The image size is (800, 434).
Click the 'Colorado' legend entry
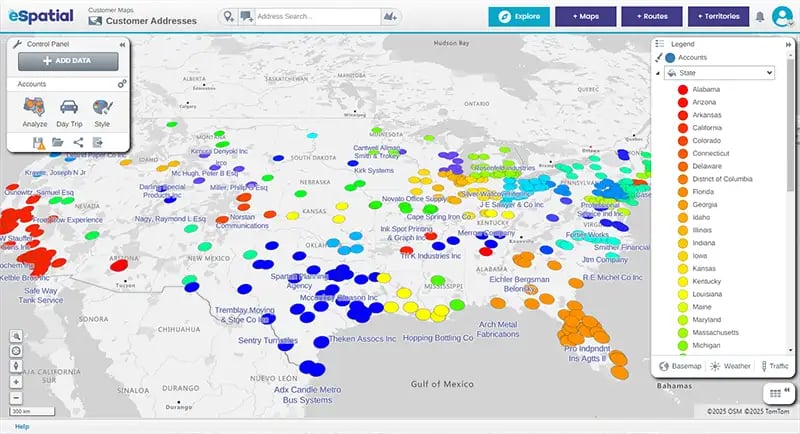coord(706,140)
